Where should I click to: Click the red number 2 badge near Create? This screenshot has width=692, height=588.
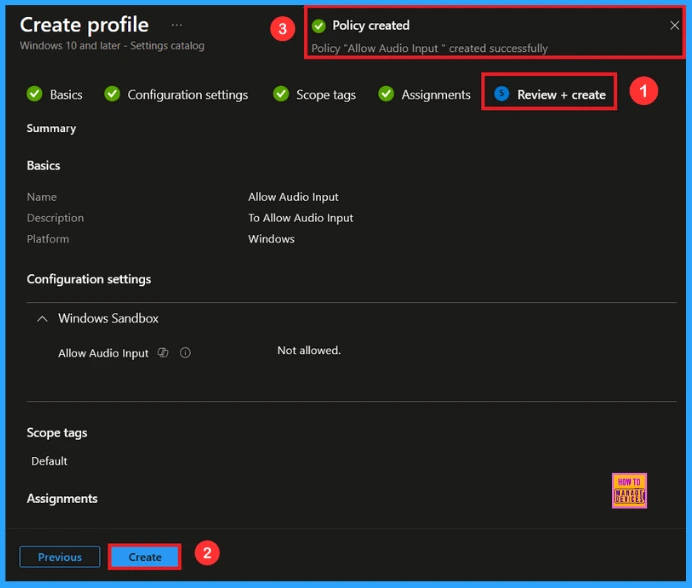pos(206,552)
